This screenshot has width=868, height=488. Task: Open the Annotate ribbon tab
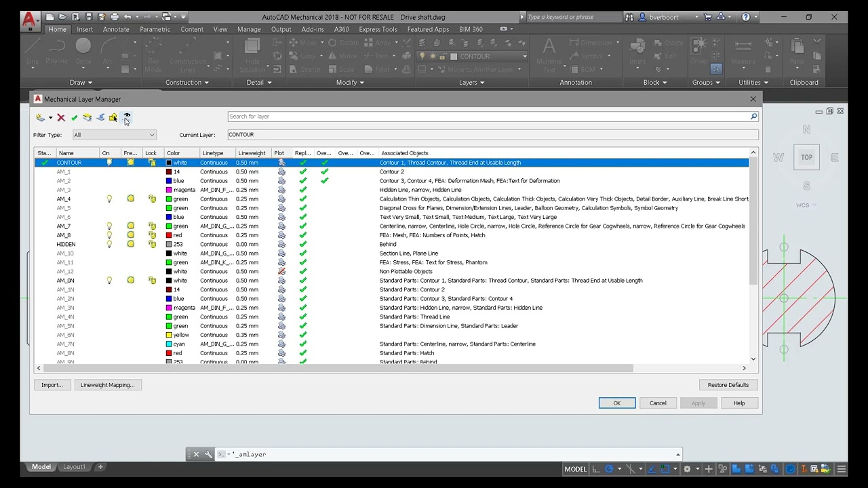[116, 29]
